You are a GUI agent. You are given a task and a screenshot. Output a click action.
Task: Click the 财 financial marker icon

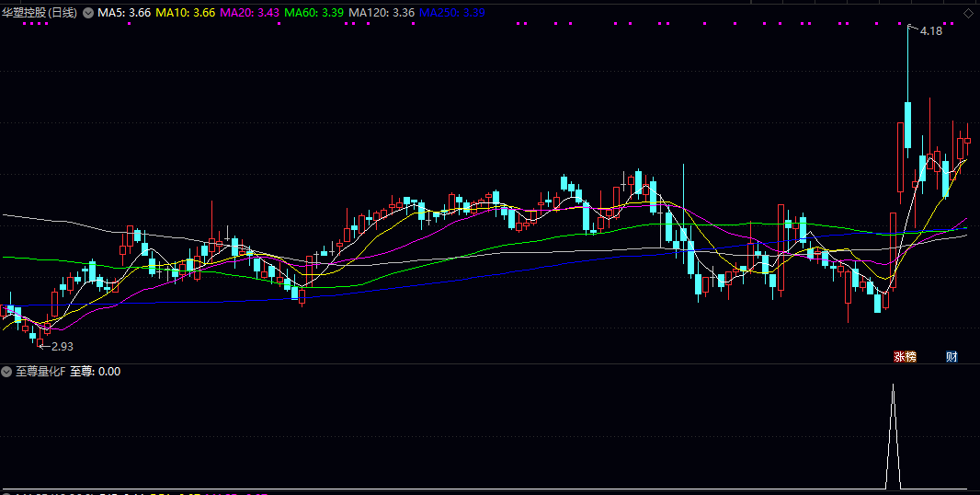pyautogui.click(x=952, y=356)
